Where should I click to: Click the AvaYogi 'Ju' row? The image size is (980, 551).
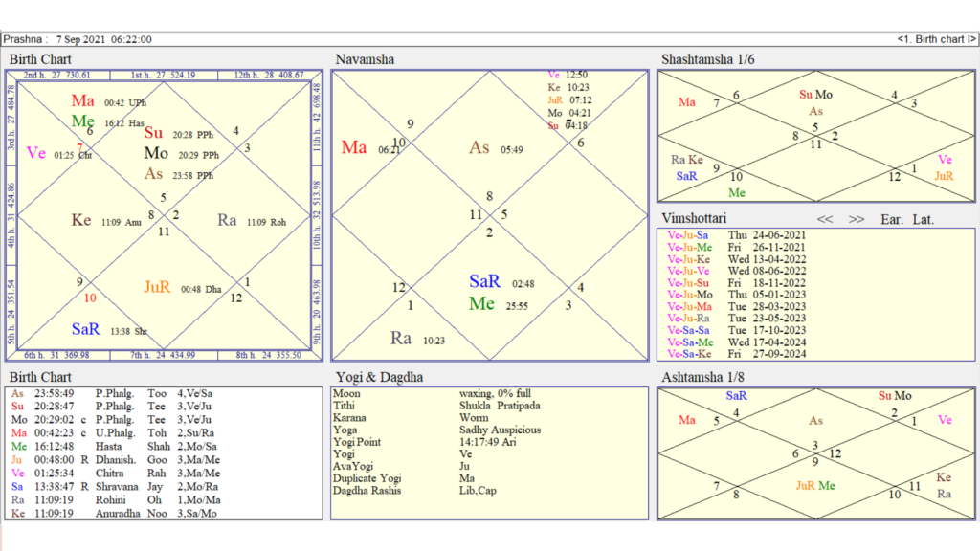pos(401,466)
